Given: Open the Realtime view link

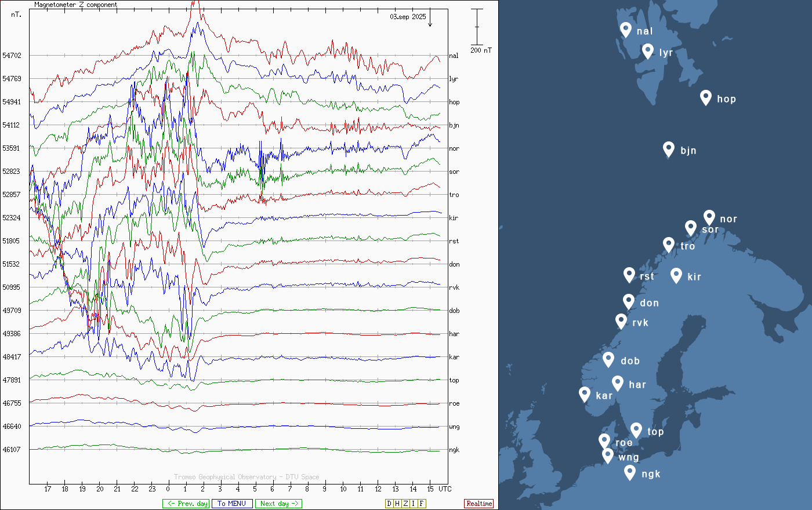Looking at the screenshot, I should pos(479,504).
